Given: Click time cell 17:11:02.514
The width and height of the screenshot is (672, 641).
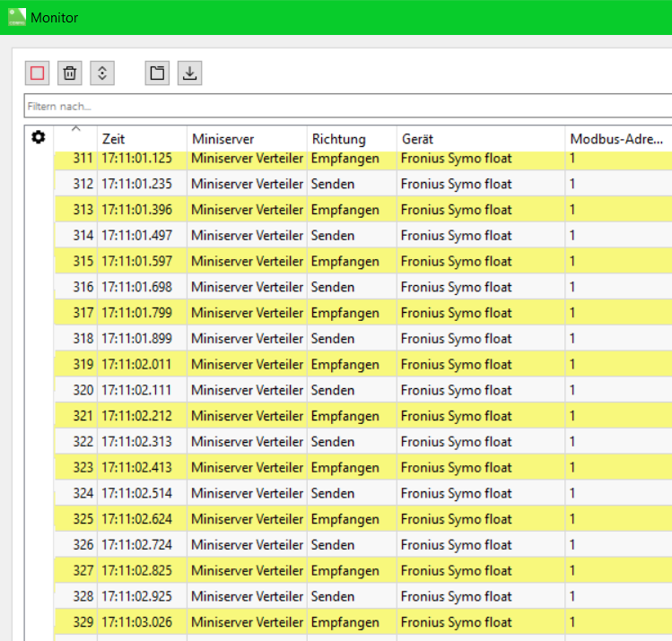Looking at the screenshot, I should coord(136,493).
